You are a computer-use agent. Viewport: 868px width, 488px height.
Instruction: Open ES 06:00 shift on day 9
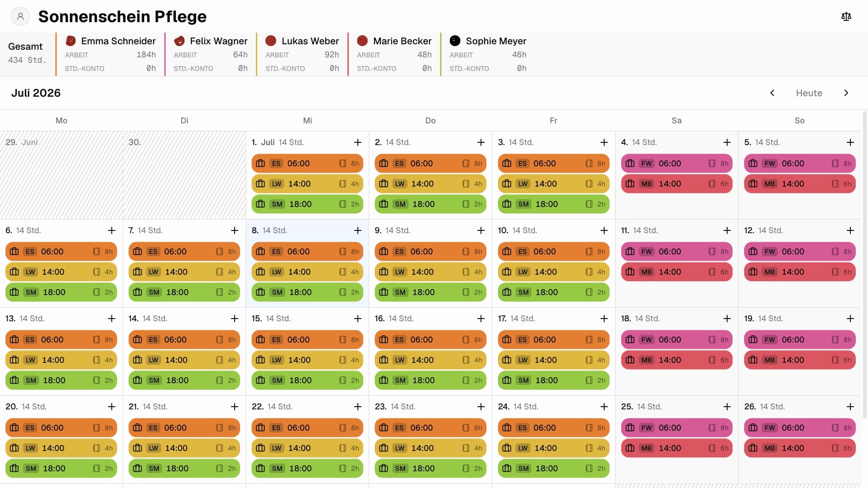pos(430,251)
